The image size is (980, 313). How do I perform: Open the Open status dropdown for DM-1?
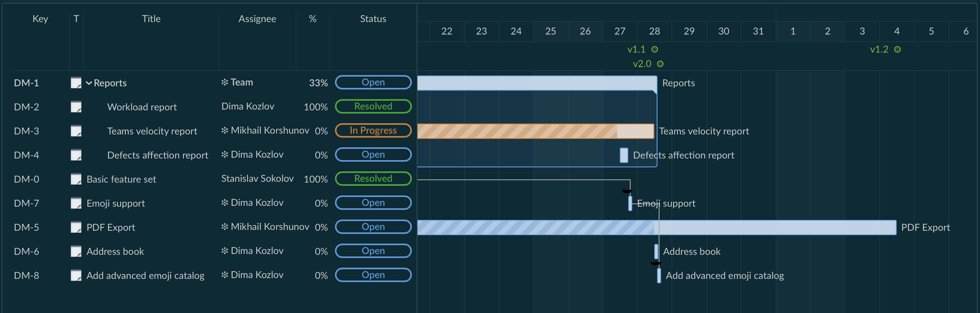[x=373, y=82]
